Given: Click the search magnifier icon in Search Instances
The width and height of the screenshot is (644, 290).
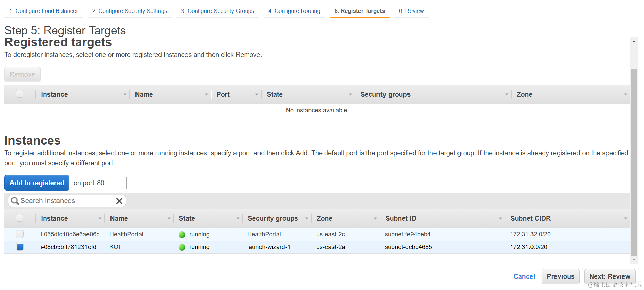Looking at the screenshot, I should 15,201.
